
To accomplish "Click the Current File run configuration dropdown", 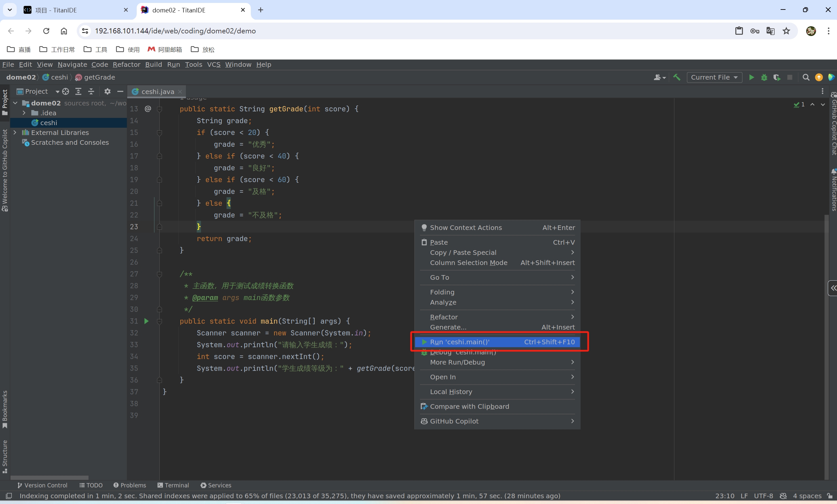I will coord(713,77).
